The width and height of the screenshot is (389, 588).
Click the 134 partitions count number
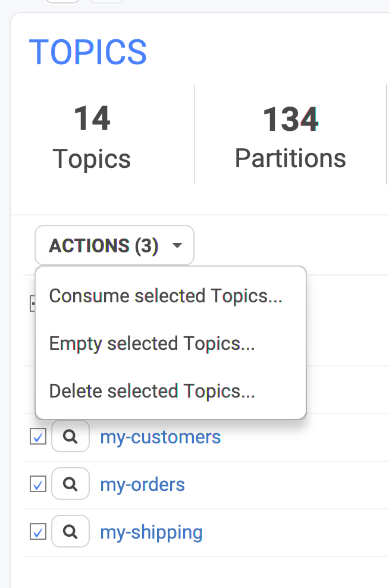tap(290, 119)
